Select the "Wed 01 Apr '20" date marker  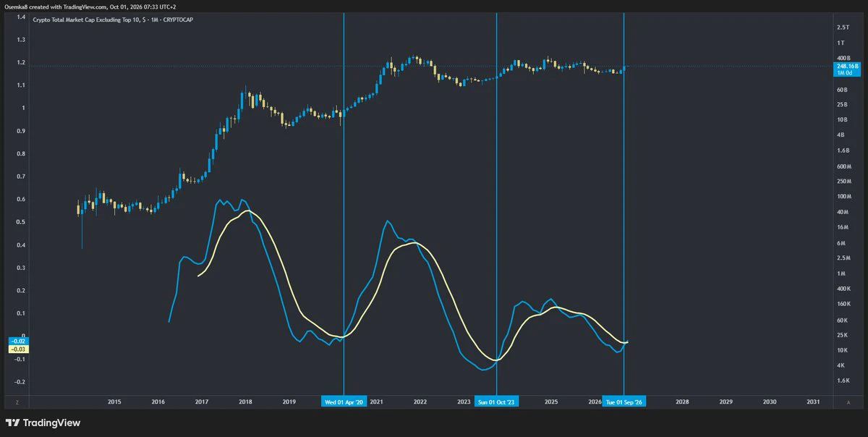tap(344, 402)
